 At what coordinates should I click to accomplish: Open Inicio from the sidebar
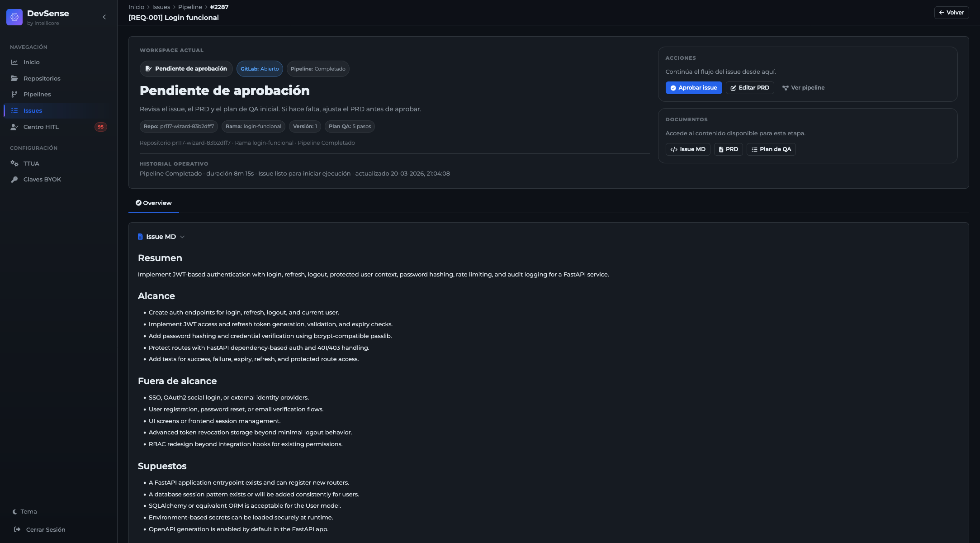click(31, 62)
